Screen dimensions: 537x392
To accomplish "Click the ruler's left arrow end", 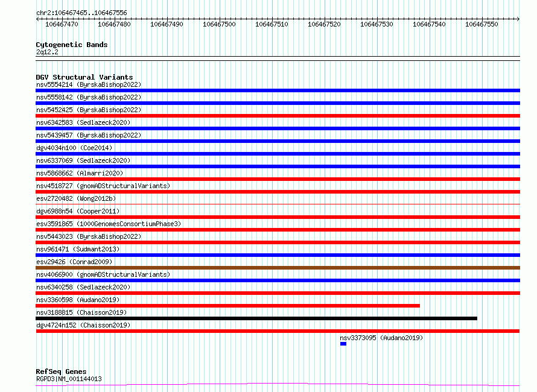I will [x=37, y=19].
